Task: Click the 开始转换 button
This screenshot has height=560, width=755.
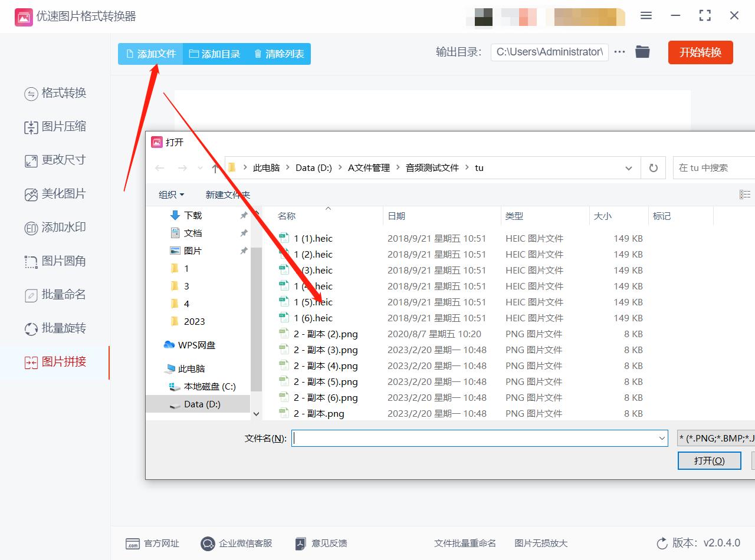Action: click(x=700, y=52)
